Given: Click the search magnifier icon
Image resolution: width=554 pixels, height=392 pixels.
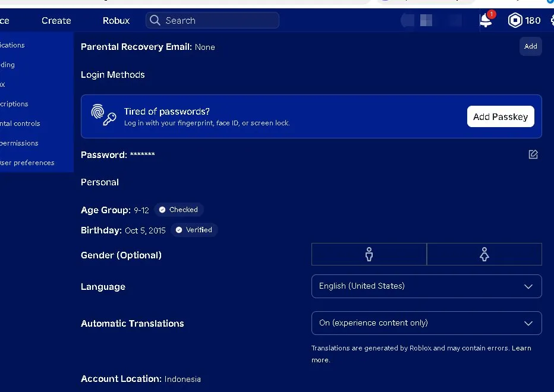Looking at the screenshot, I should (x=155, y=20).
